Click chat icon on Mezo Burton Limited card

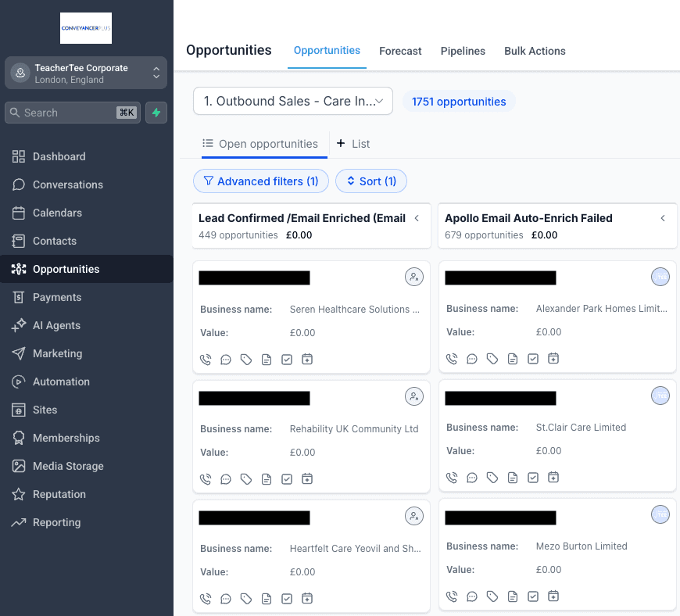click(x=472, y=596)
